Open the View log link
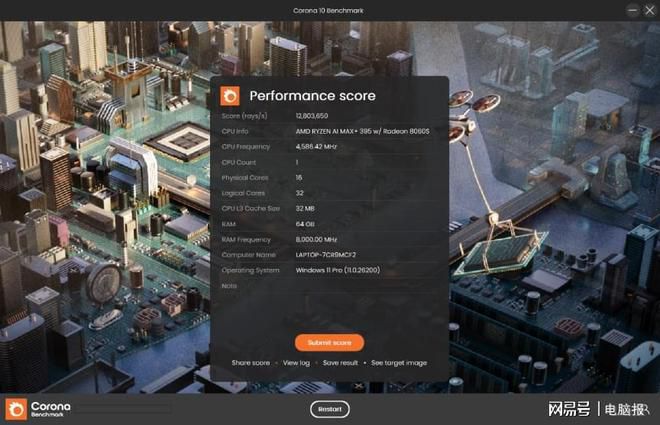 coord(296,363)
